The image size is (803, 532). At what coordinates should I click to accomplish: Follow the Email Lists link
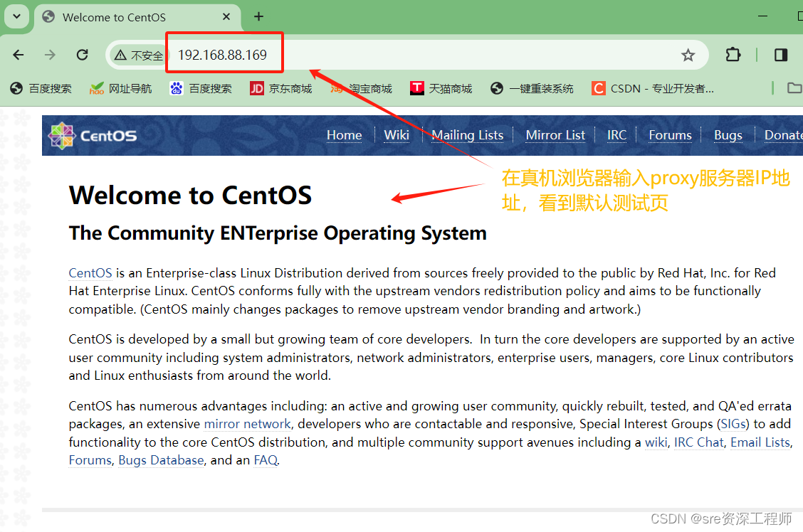760,442
